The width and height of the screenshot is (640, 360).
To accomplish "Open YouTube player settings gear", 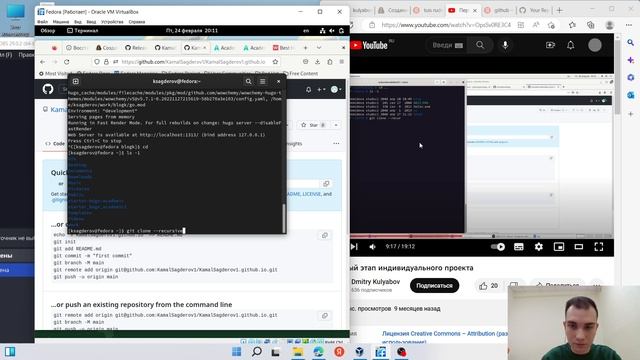I will (x=539, y=247).
